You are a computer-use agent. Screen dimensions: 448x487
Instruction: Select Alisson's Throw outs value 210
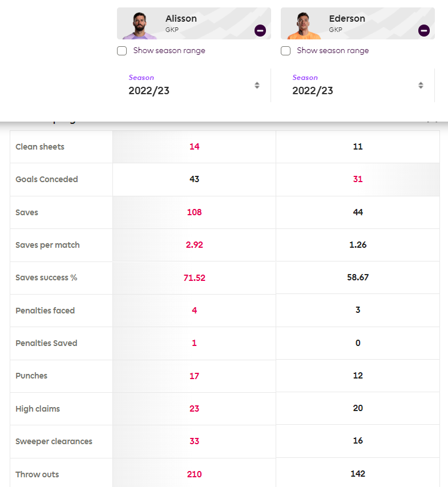195,474
